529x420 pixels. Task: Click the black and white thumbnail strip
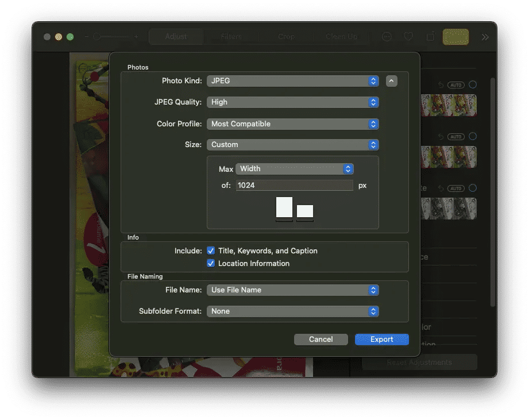449,209
